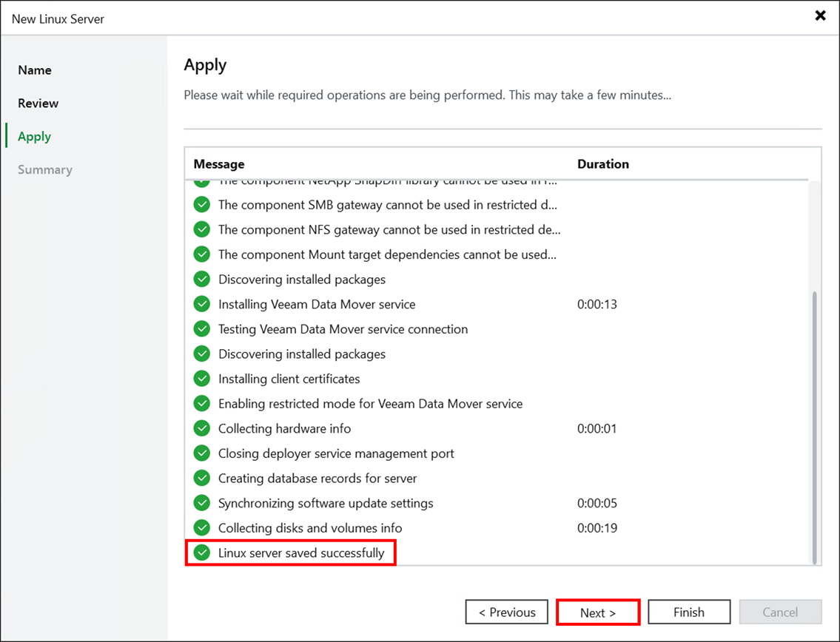840x642 pixels.
Task: Switch to the Name wizard step
Action: (34, 70)
